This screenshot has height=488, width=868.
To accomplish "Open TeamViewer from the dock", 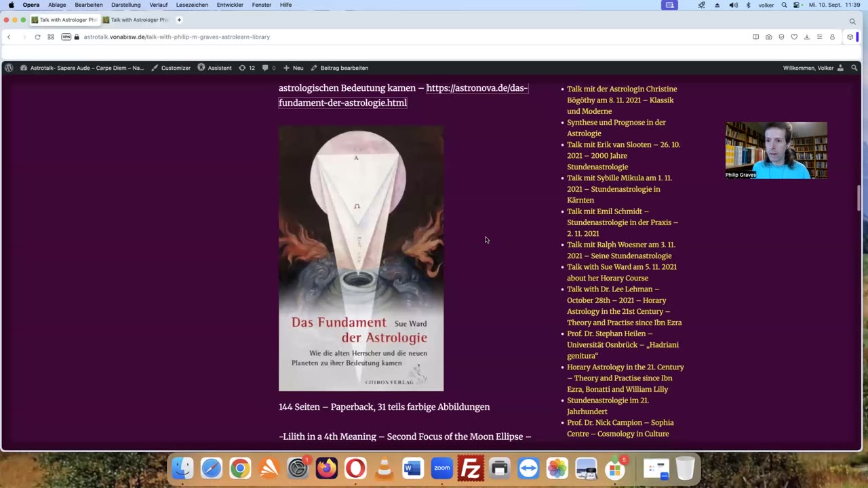I will point(528,468).
